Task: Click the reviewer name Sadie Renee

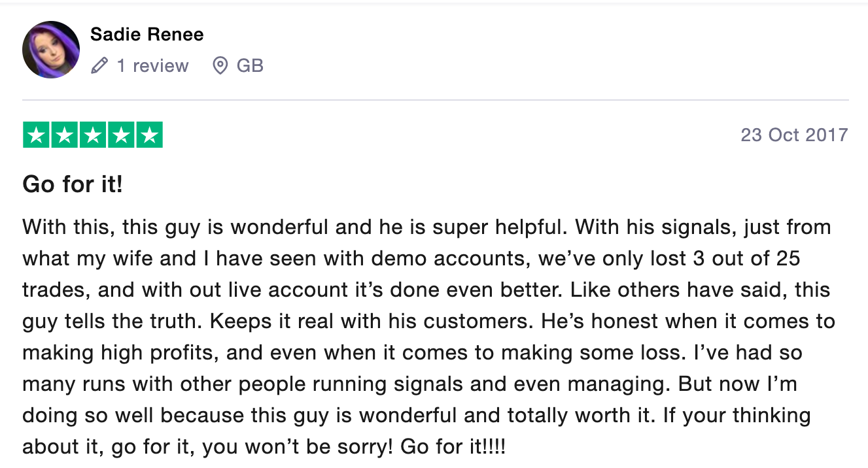Action: pos(147,35)
